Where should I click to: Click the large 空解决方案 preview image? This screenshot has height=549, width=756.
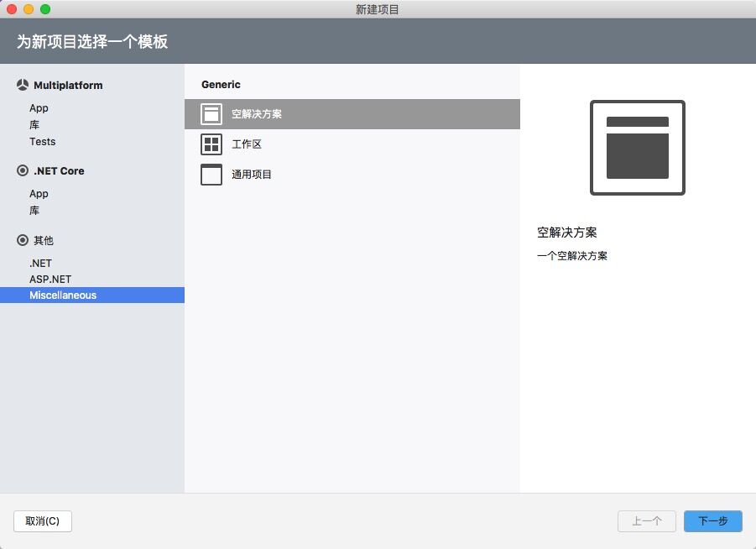point(638,148)
